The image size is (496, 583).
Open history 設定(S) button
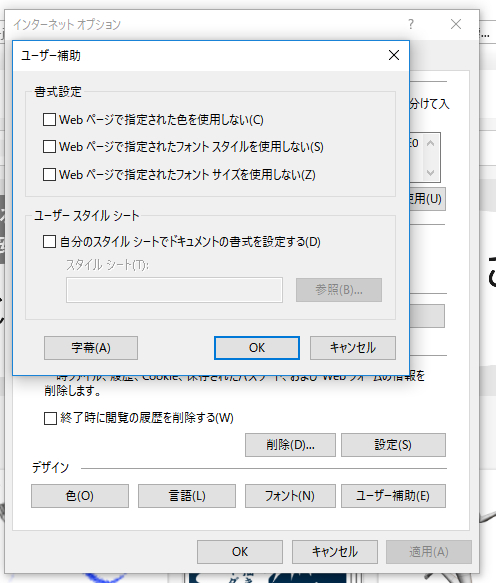click(393, 445)
